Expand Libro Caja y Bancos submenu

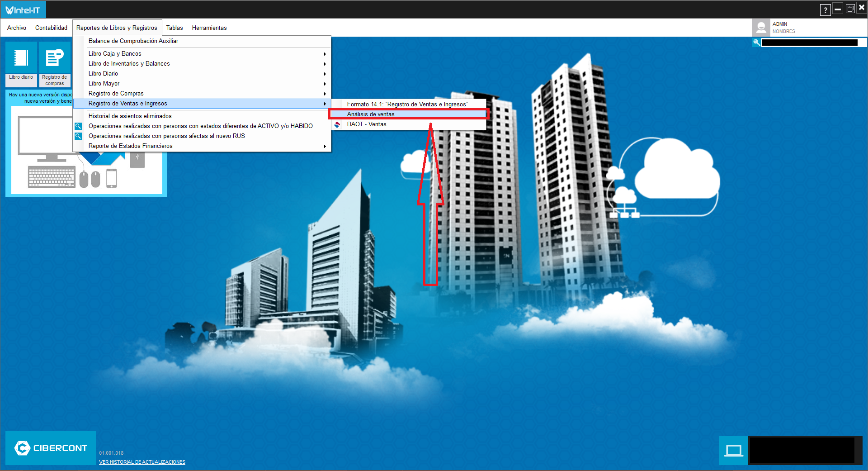pos(115,54)
